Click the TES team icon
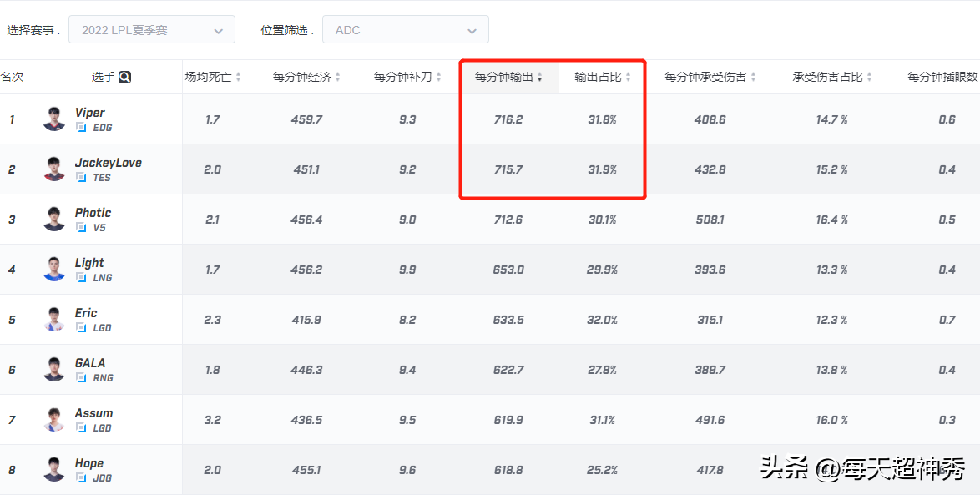 (x=81, y=178)
